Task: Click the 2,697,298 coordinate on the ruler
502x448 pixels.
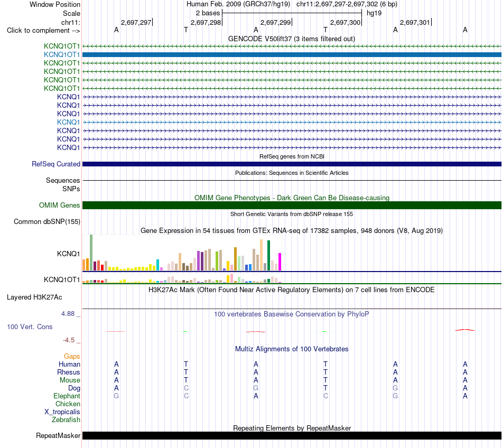Action: pos(206,22)
